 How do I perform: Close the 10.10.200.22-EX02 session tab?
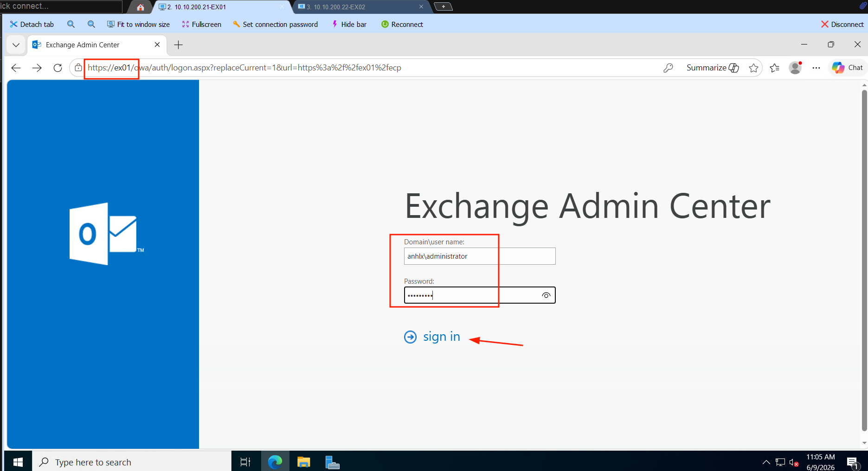[x=421, y=6]
